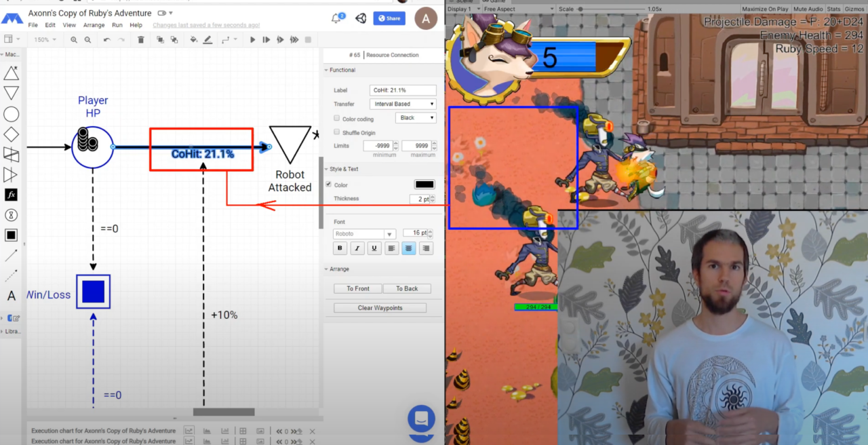Open the 150% zoom level dropdown
Image resolution: width=868 pixels, height=445 pixels.
tap(45, 40)
